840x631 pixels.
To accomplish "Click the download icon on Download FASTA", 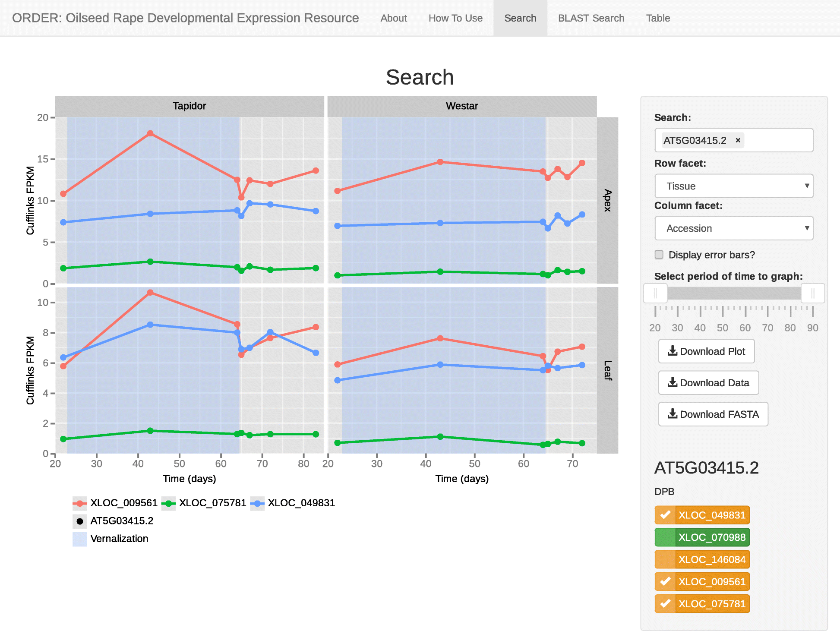I will [672, 414].
